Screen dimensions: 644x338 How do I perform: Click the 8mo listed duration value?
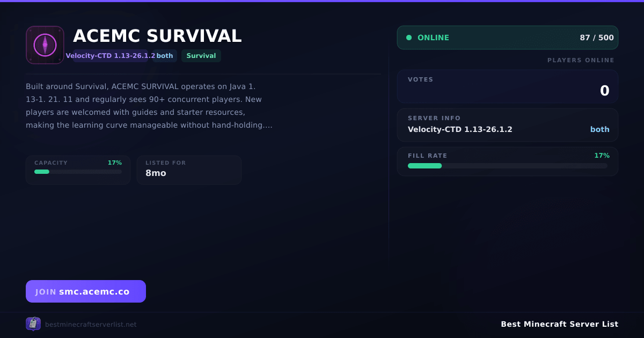156,173
